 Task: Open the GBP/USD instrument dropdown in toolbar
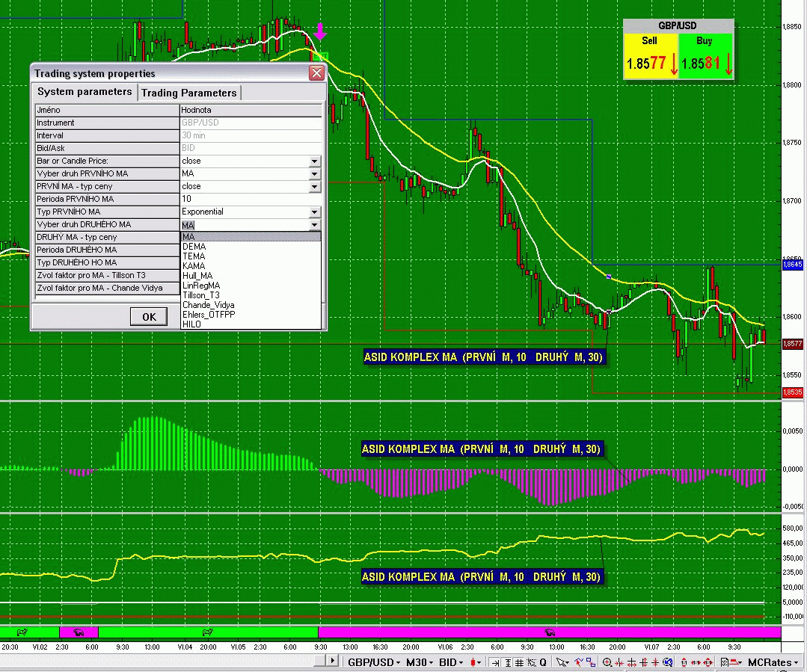pyautogui.click(x=372, y=662)
